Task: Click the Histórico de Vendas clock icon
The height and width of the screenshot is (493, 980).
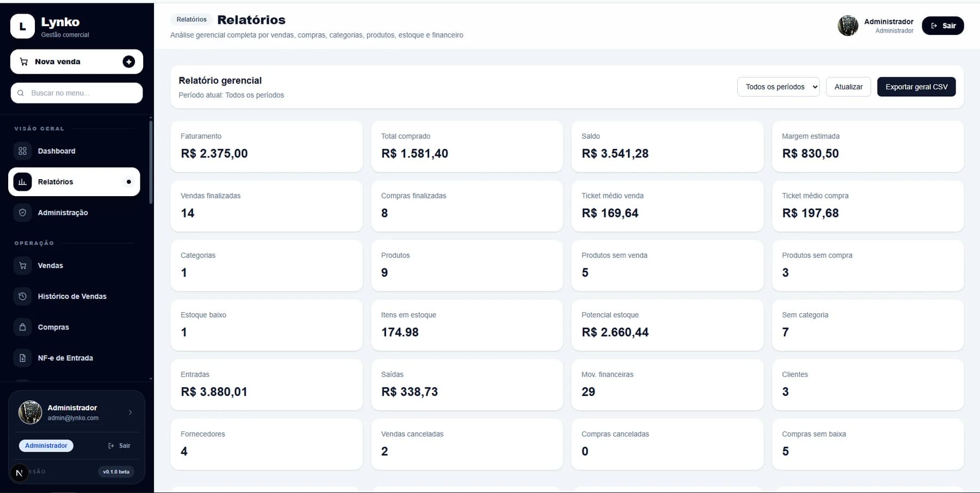Action: (22, 296)
